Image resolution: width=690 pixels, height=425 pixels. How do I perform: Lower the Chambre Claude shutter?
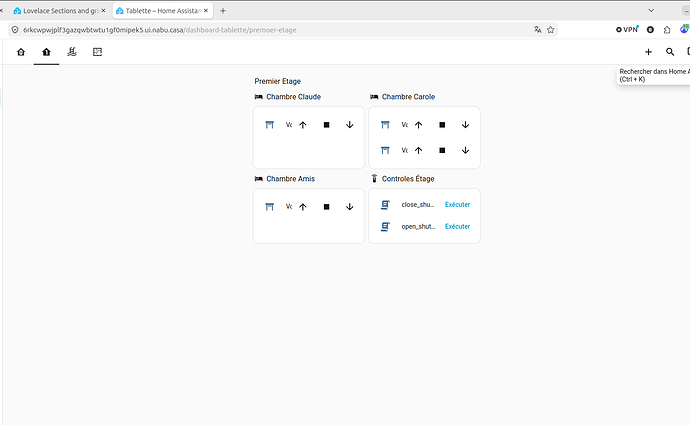(x=349, y=125)
